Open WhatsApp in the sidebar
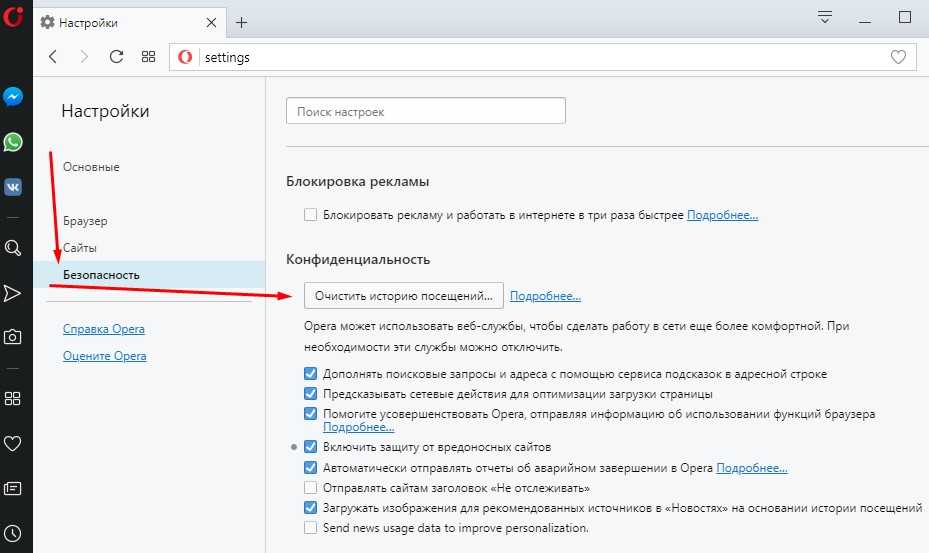929x553 pixels. pyautogui.click(x=12, y=142)
